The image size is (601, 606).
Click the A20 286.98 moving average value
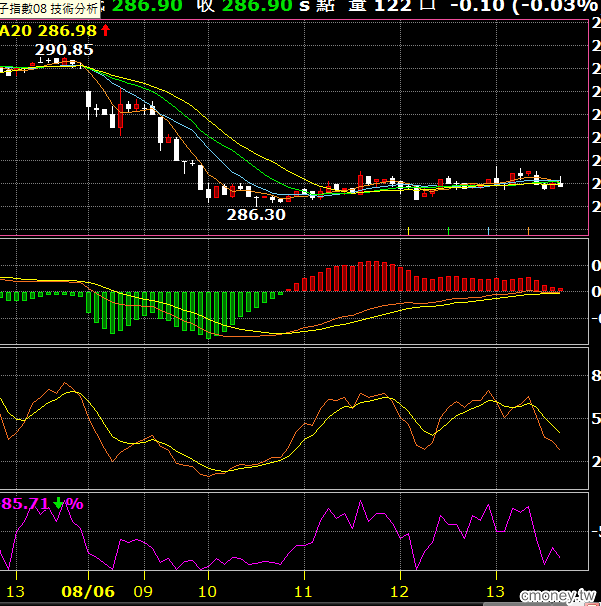[x=48, y=31]
